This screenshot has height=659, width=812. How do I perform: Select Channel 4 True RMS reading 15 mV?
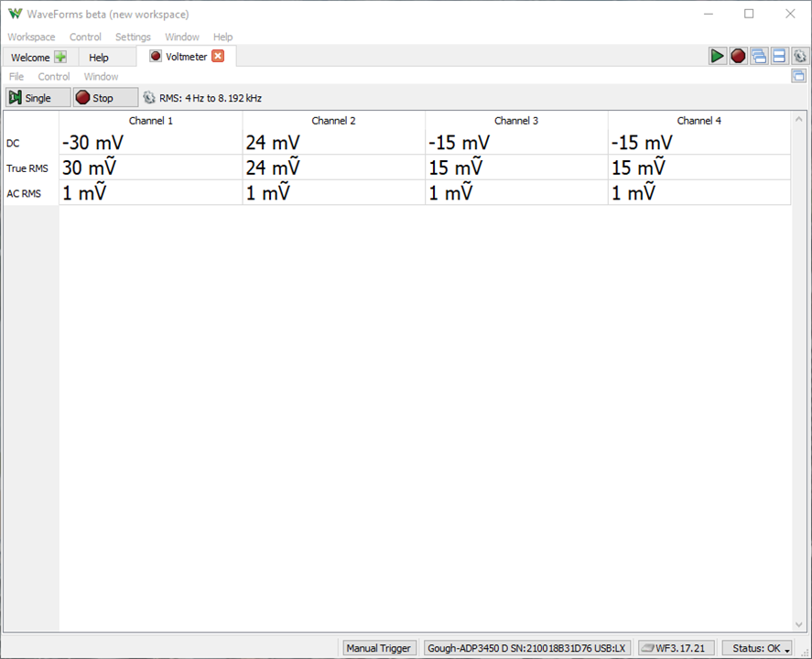(699, 167)
